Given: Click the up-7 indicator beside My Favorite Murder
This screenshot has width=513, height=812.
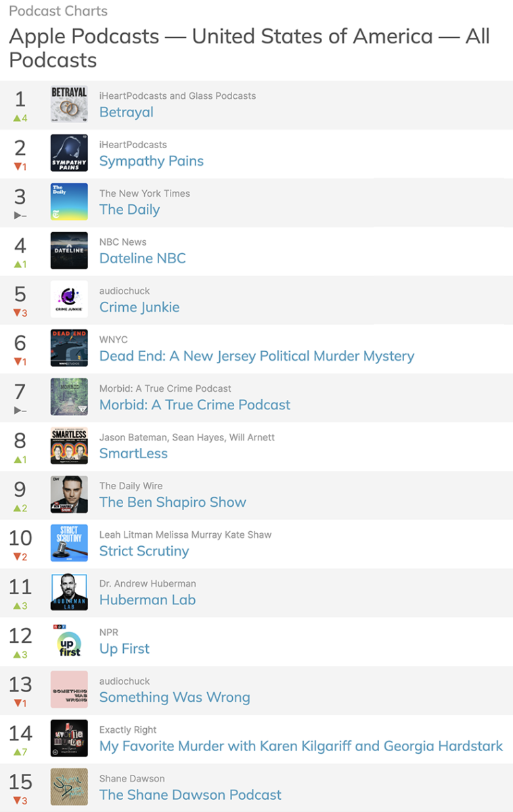Looking at the screenshot, I should [20, 751].
